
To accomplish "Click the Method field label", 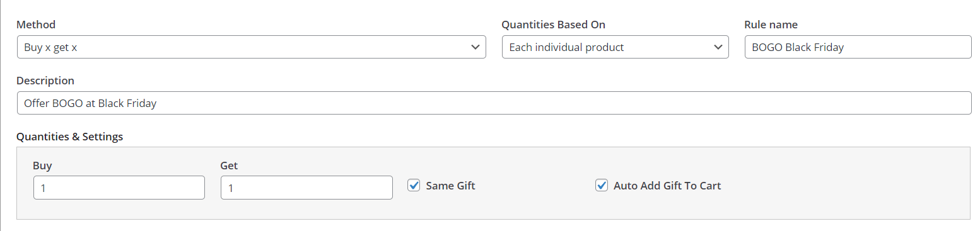I will tap(36, 25).
